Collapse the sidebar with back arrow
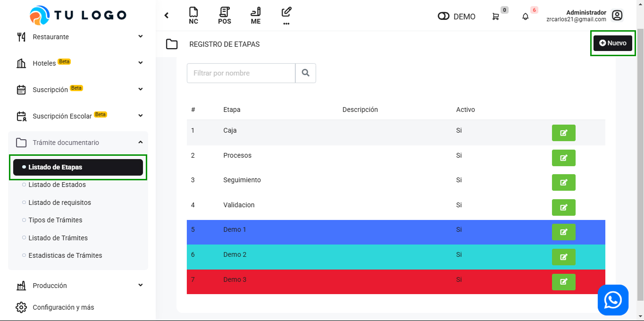The height and width of the screenshot is (321, 644). 167,16
